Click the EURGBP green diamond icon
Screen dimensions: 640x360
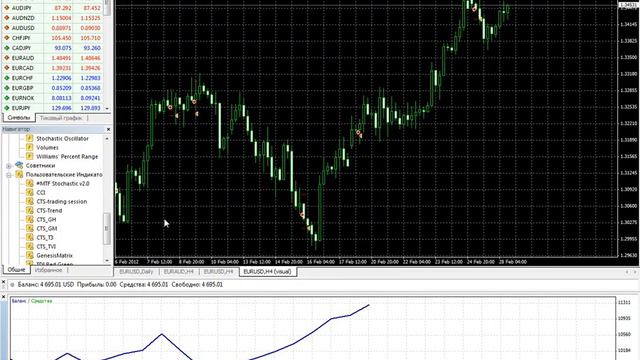click(x=7, y=88)
